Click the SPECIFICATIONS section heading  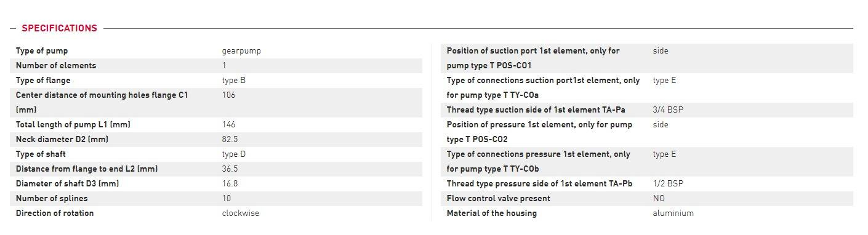click(59, 28)
